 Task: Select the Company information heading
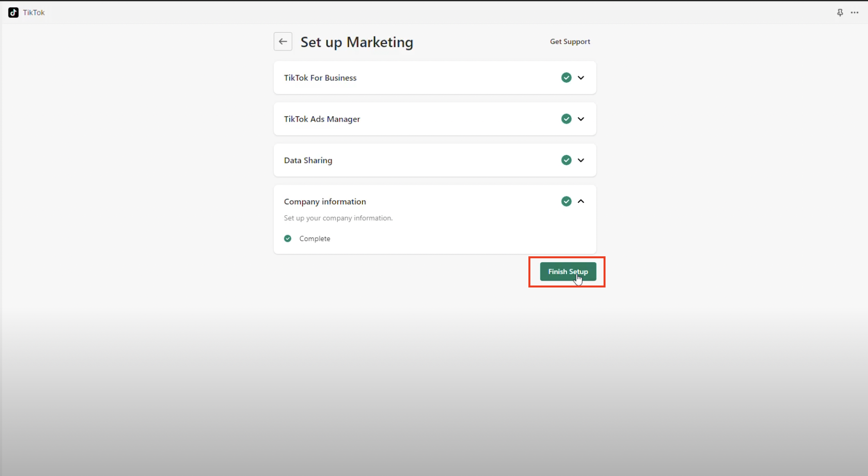325,202
